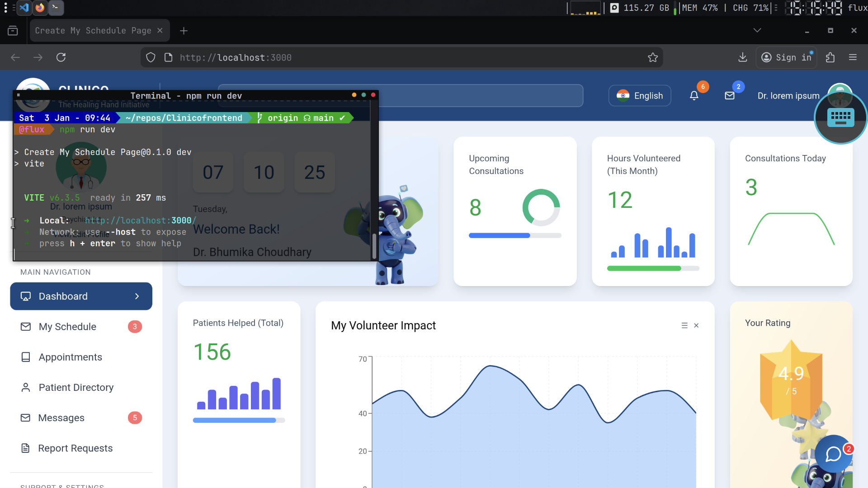Click the Sign in button
Image resolution: width=868 pixels, height=488 pixels.
787,57
